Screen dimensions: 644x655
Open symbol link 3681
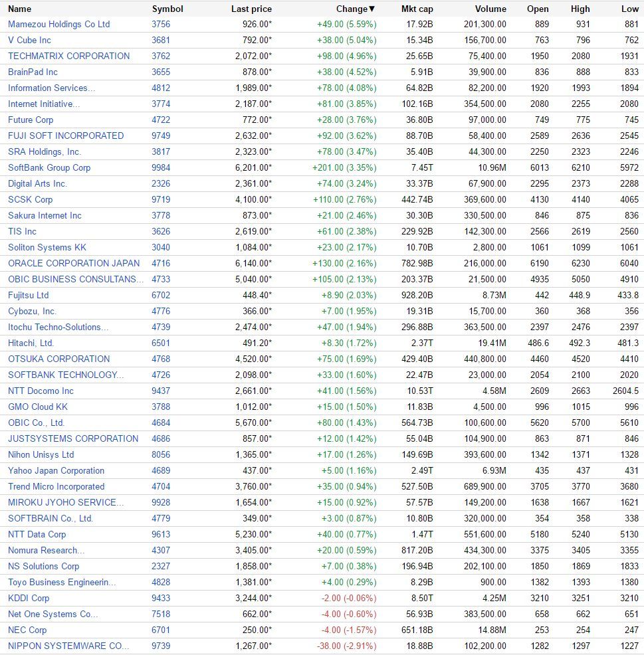tap(161, 40)
